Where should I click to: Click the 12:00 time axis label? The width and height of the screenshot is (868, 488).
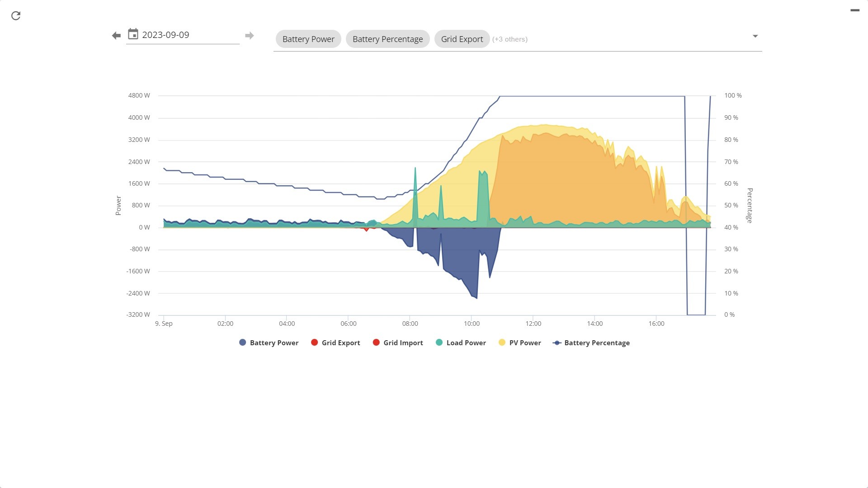pos(533,324)
